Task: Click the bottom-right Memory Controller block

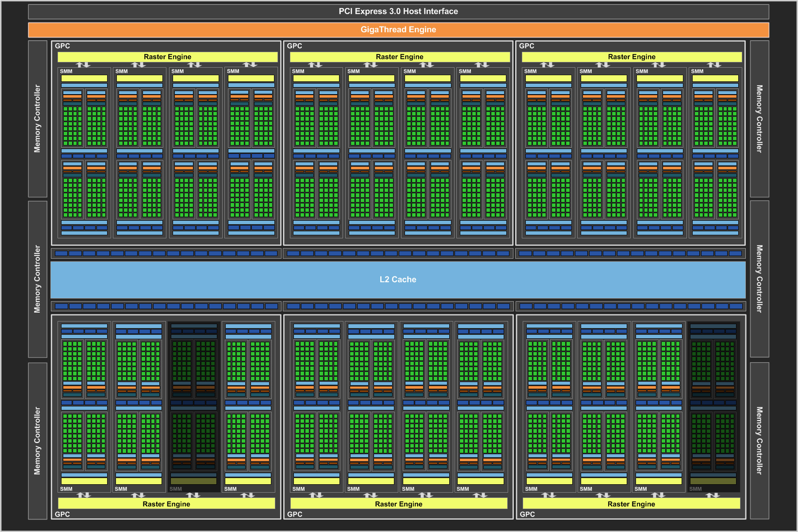Action: (x=759, y=440)
